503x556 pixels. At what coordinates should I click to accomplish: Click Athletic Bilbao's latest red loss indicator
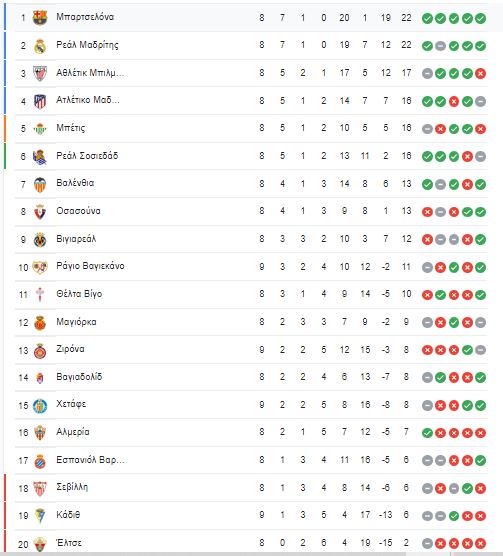tap(480, 73)
